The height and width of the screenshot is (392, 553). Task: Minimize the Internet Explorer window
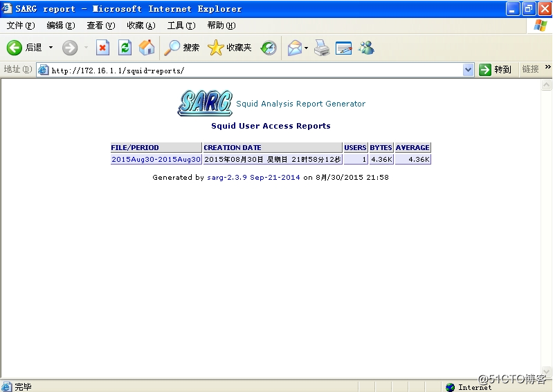pos(512,9)
